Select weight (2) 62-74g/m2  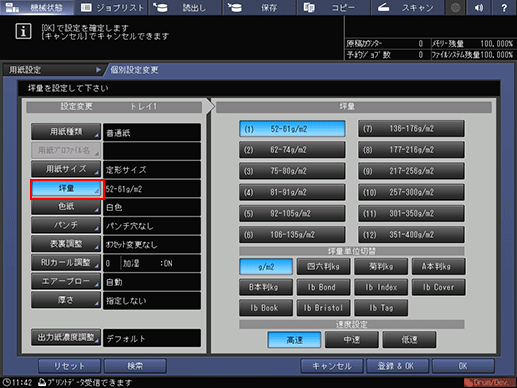(292, 150)
